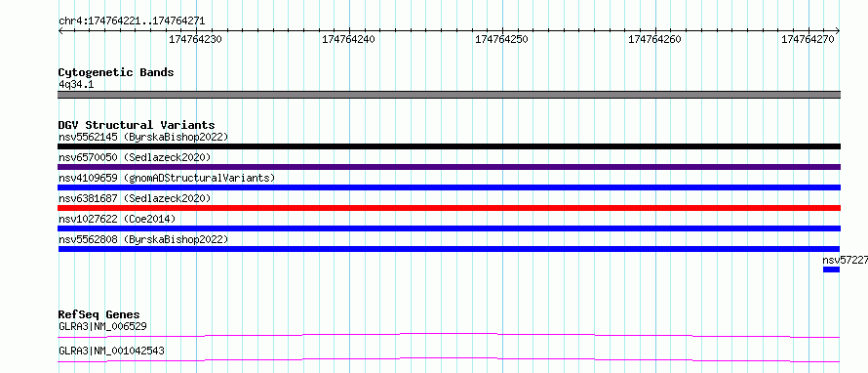Click the black nsv5562145 variant bar
This screenshot has width=868, height=373.
449,146
